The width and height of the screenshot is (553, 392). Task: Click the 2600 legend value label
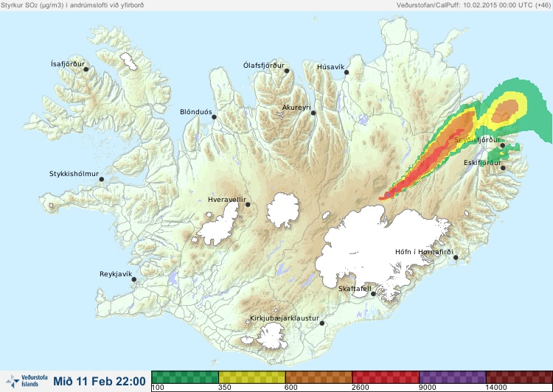(x=360, y=388)
